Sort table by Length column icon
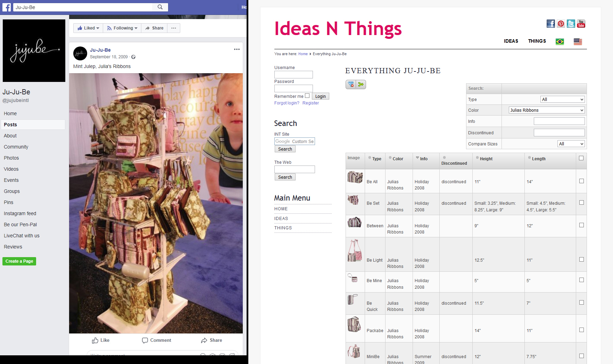Image resolution: width=613 pixels, height=364 pixels. 530,158
